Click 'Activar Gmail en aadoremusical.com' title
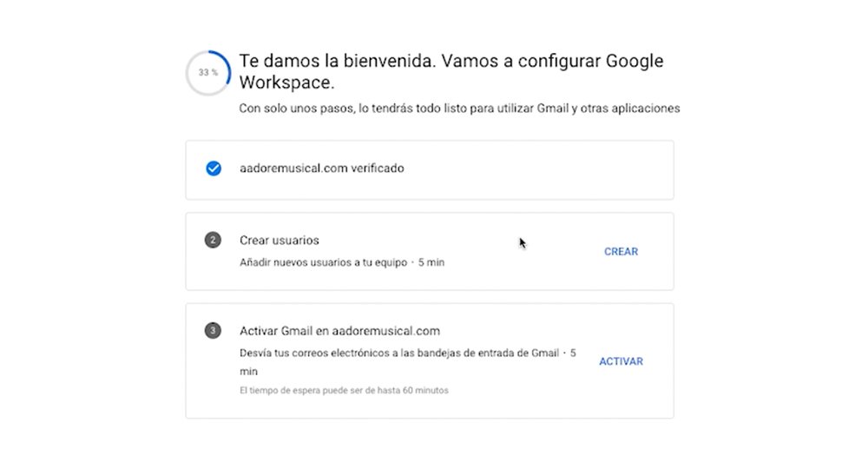868x469 pixels. (x=339, y=331)
